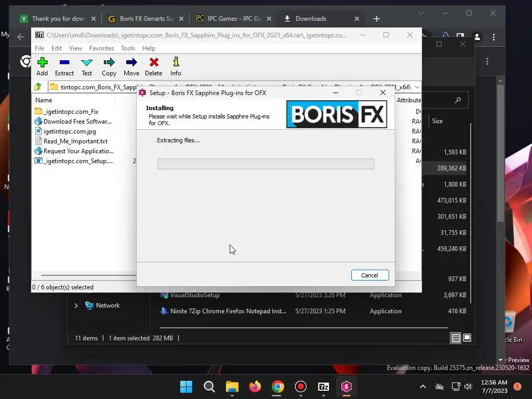Open taskbar Search
The width and height of the screenshot is (532, 399).
tap(209, 387)
